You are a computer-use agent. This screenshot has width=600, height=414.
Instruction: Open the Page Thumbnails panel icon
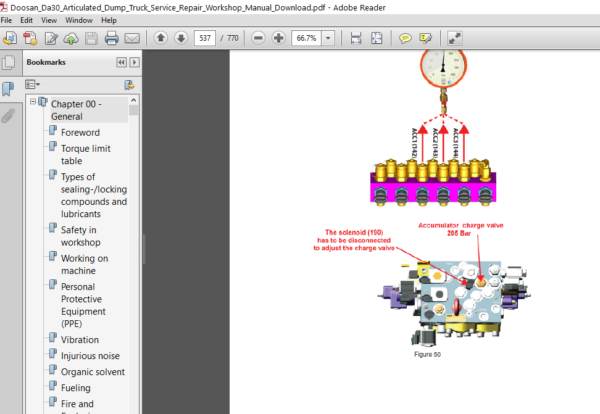[8, 62]
